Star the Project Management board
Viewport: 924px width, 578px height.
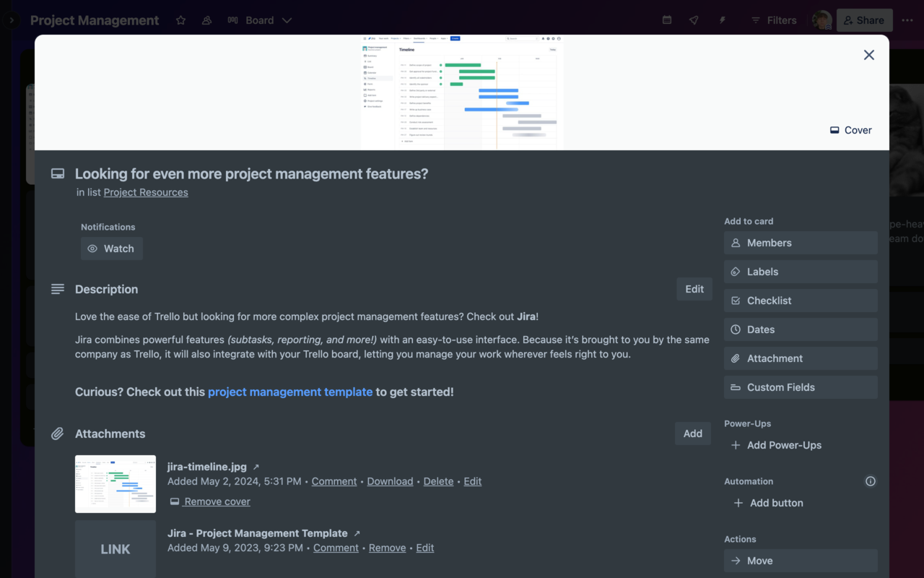tap(180, 20)
